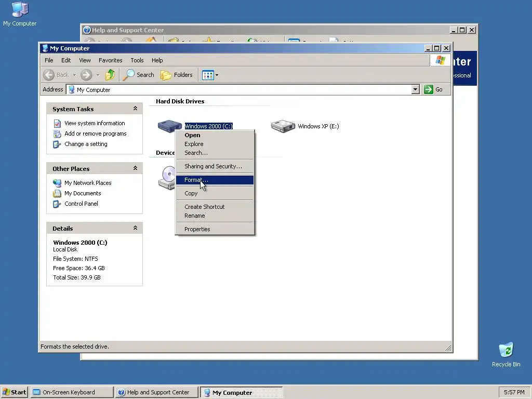Screen dimensions: 532x399
Task: Click Help and Support Center title icon
Action: pyautogui.click(x=87, y=30)
